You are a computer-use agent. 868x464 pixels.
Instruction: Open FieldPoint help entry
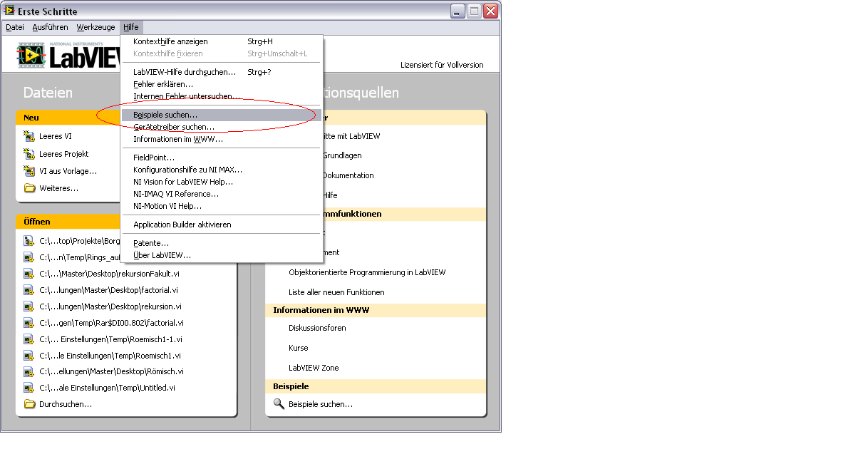[x=222, y=158]
